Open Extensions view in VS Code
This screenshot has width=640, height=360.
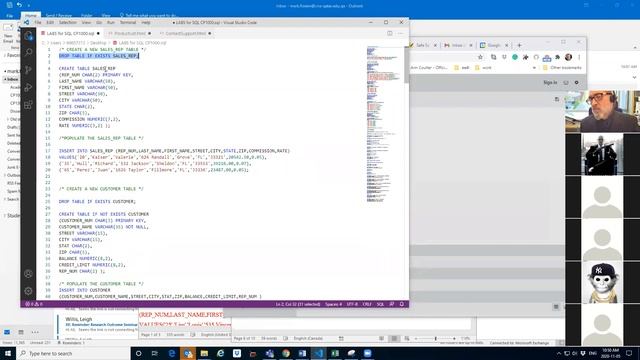pos(28,105)
